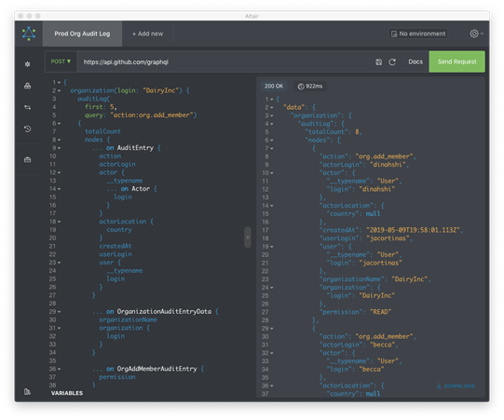Click the 200 OK status badge

(x=274, y=86)
